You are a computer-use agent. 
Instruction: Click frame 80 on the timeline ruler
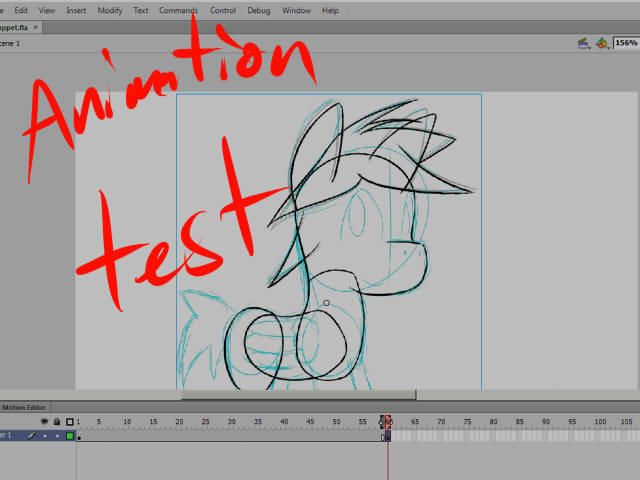[493, 422]
